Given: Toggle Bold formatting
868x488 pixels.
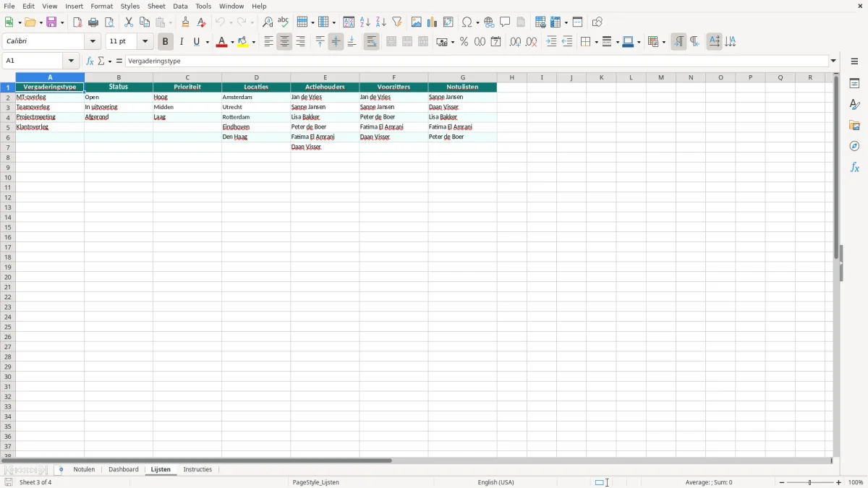Looking at the screenshot, I should [x=166, y=42].
